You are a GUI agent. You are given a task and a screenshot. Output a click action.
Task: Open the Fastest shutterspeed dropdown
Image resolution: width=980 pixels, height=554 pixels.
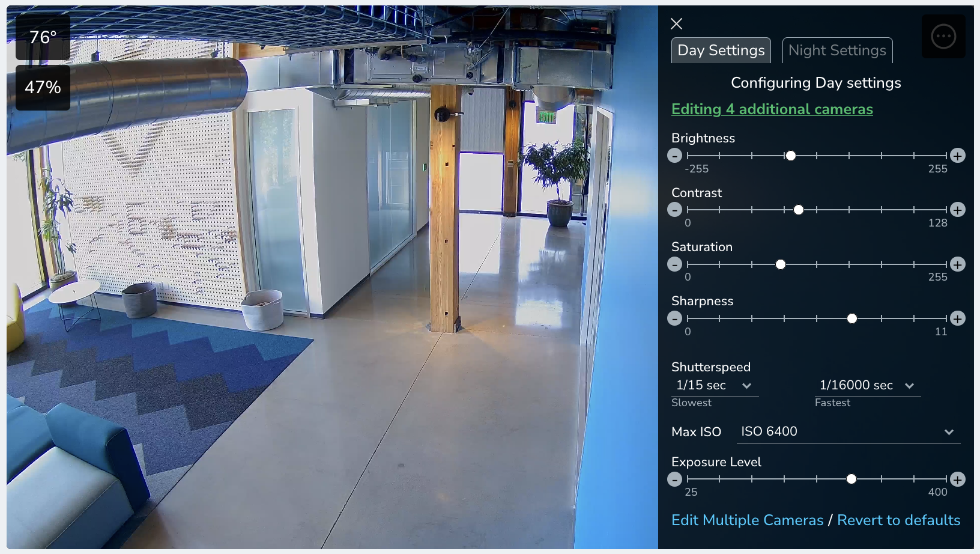[867, 385]
